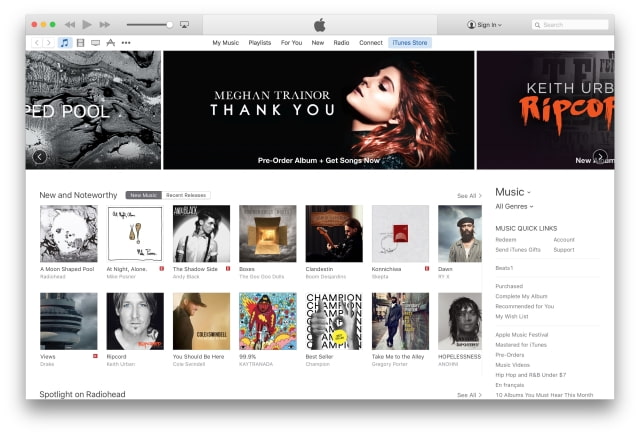Screen dimensions: 640x436
Task: Open the AirPlay output icon
Action: tap(184, 25)
